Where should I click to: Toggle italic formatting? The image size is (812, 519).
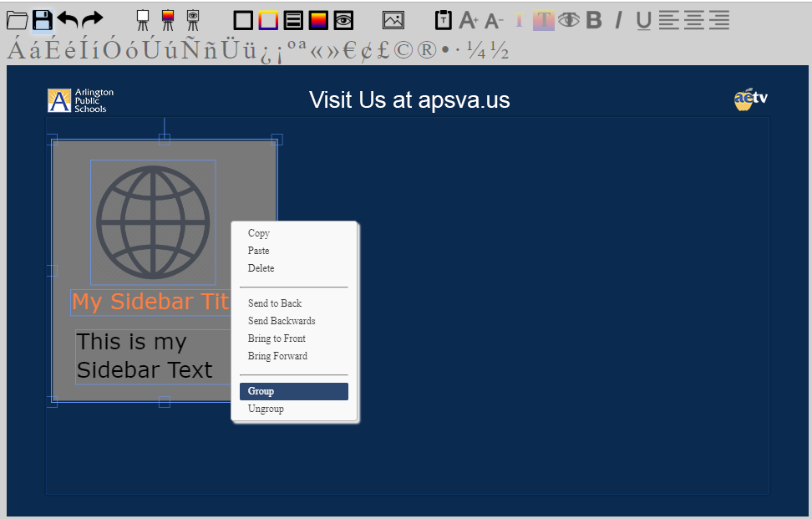click(618, 20)
